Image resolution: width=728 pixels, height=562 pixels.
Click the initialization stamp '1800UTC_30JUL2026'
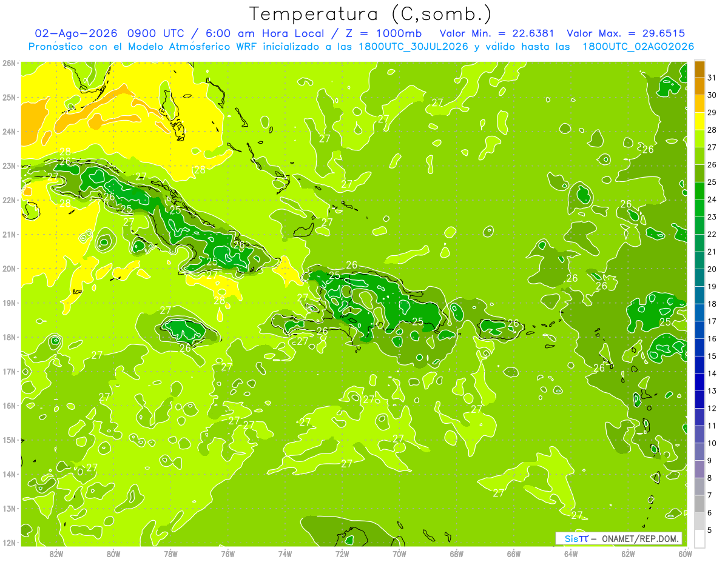[x=413, y=47]
